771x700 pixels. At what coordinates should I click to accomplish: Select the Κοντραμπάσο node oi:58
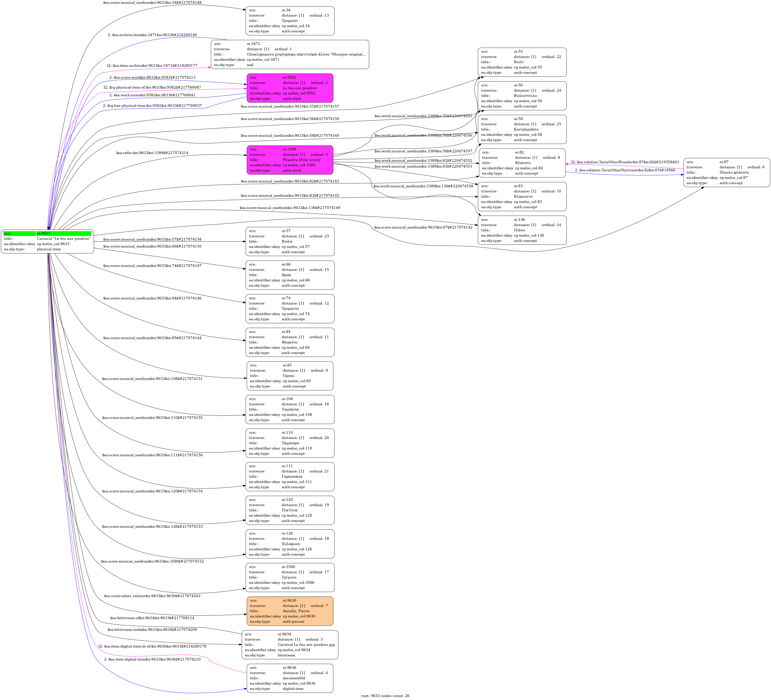pos(522,129)
